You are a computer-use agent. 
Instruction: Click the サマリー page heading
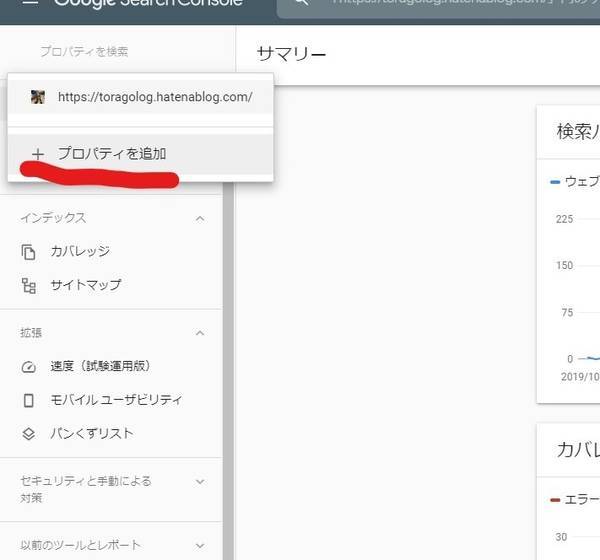coord(291,54)
